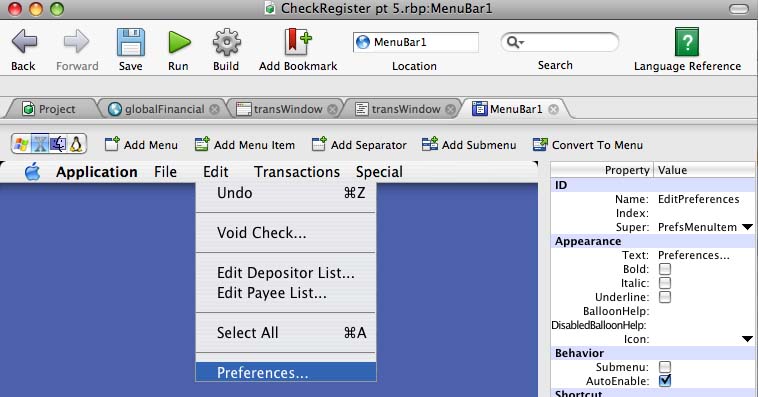This screenshot has width=758, height=397.
Task: Click Add Menu Item button
Action: coord(244,145)
